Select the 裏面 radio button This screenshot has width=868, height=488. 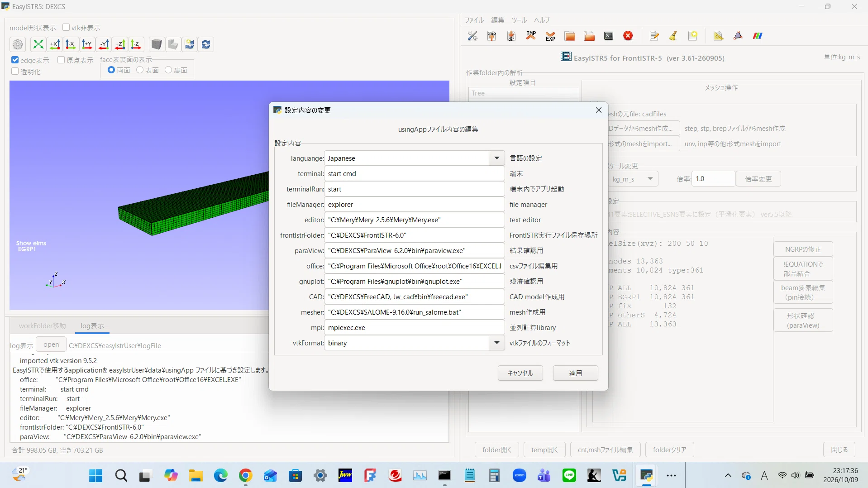tap(168, 70)
